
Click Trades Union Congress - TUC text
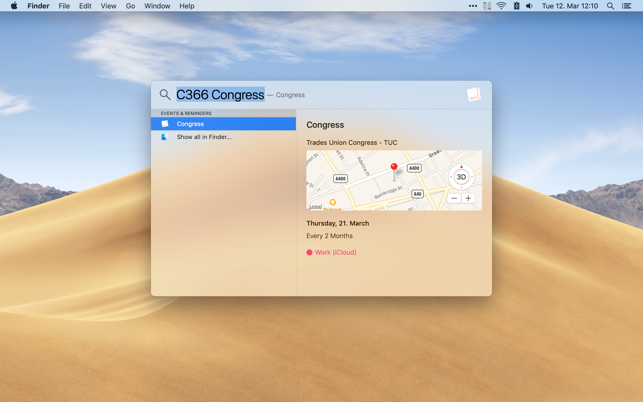[x=351, y=142]
